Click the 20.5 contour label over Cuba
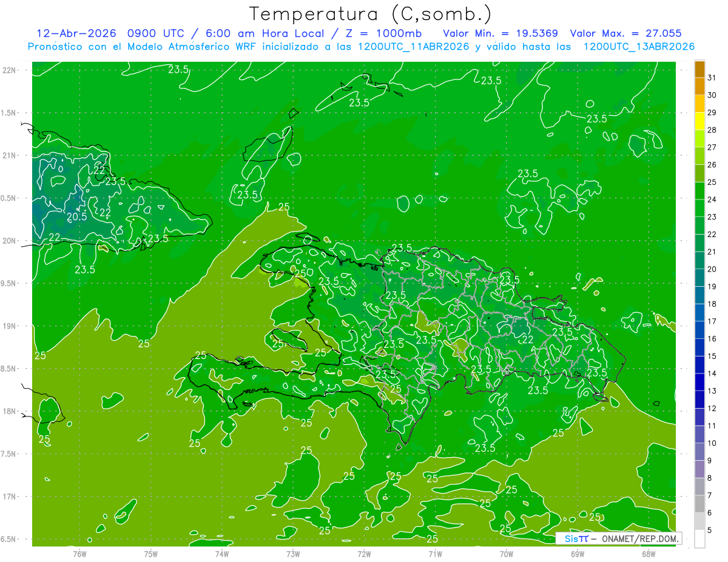This screenshot has height=562, width=728. pos(76,216)
